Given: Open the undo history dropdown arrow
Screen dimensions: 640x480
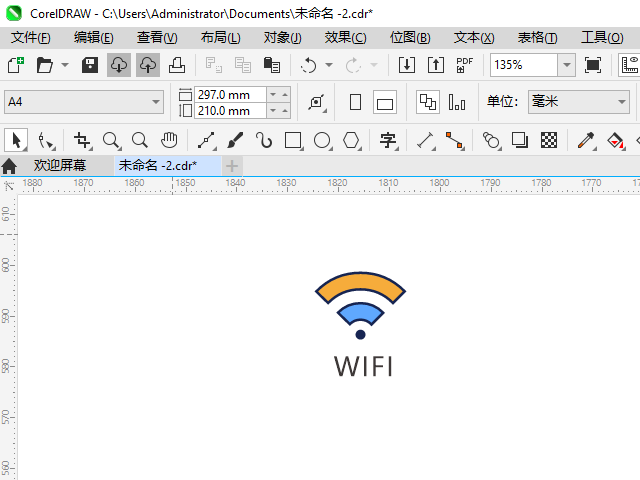Looking at the screenshot, I should (329, 65).
